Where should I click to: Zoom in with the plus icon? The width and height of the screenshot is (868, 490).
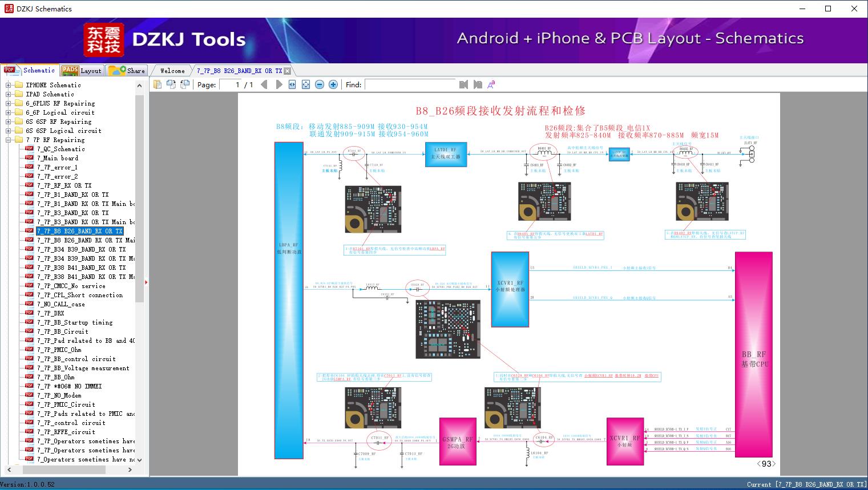(333, 84)
